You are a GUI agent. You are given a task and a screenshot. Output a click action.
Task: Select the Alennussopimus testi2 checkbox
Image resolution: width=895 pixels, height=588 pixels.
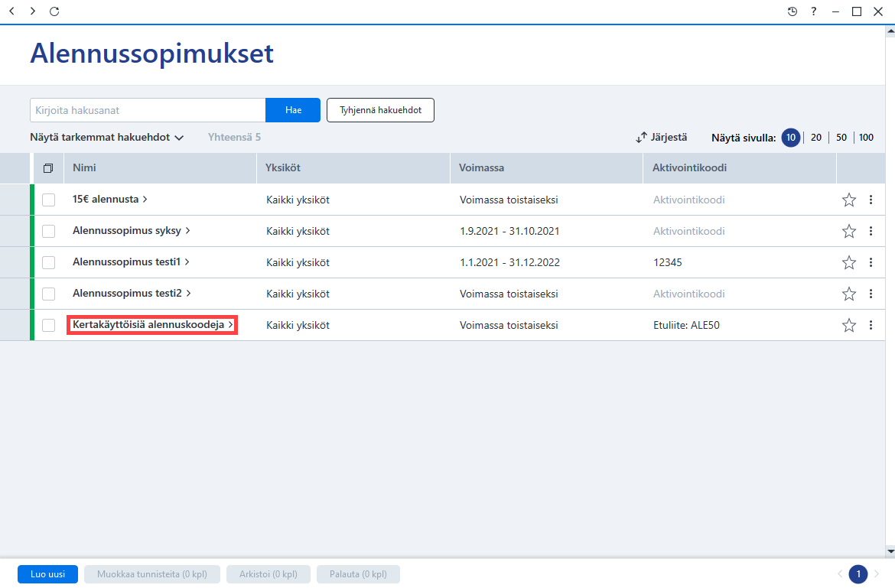[x=48, y=294]
